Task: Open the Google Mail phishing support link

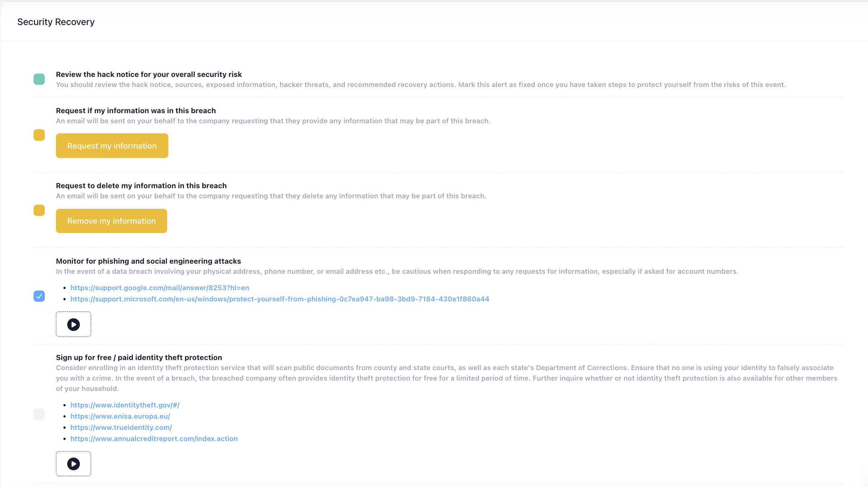Action: click(160, 288)
